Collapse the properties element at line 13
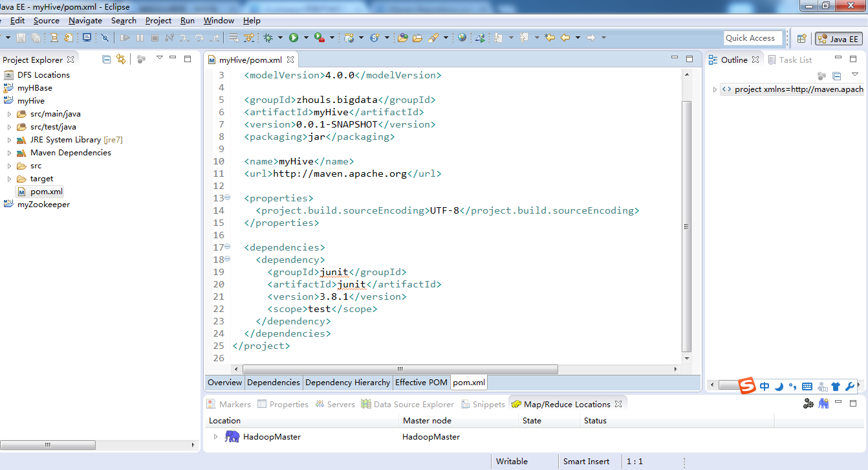The height and width of the screenshot is (470, 868). pyautogui.click(x=228, y=197)
